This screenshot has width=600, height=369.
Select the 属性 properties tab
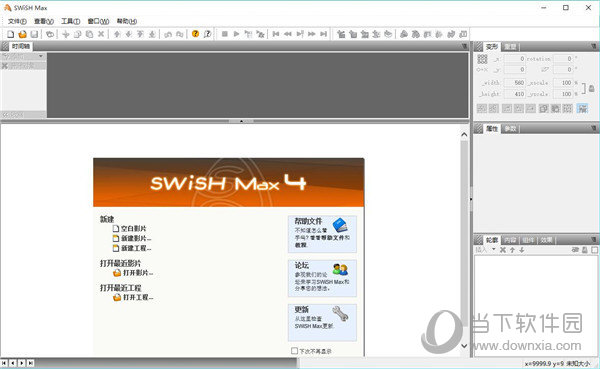(492, 129)
